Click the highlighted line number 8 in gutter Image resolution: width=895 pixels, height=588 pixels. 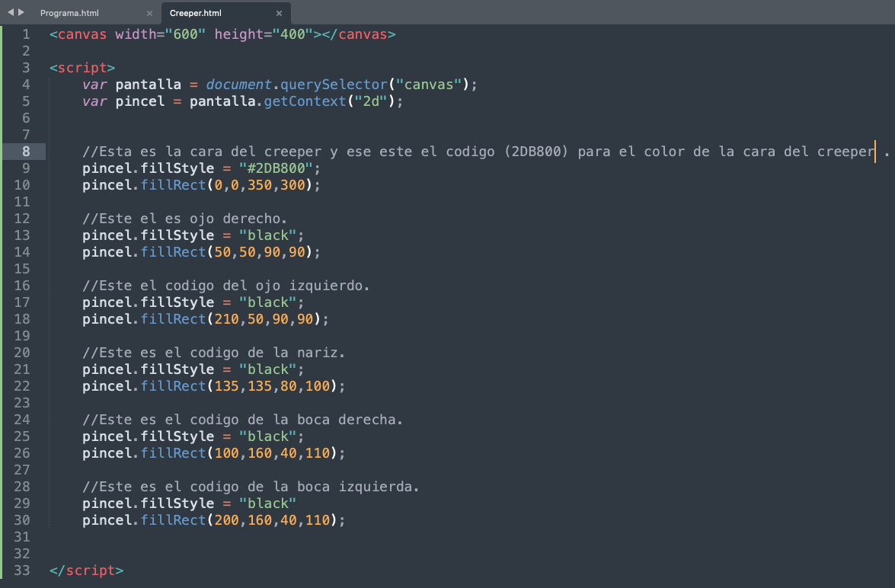tap(26, 152)
